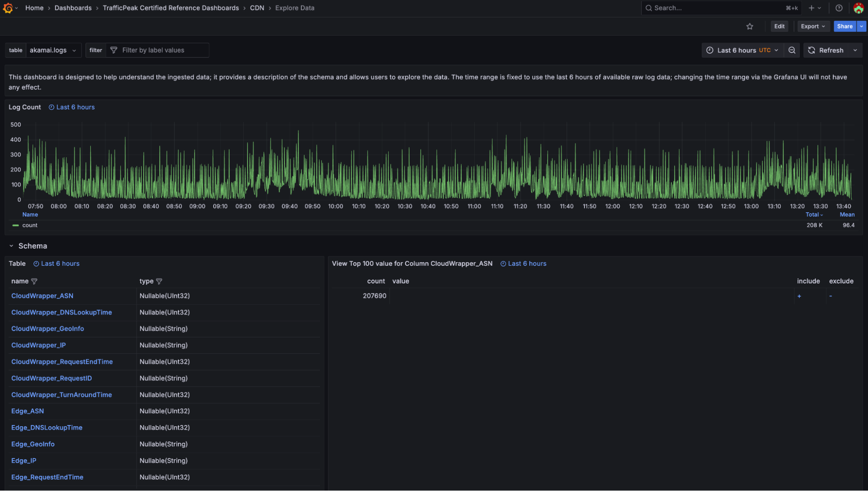868x491 pixels.
Task: Go to Dashboards breadcrumb
Action: click(73, 8)
